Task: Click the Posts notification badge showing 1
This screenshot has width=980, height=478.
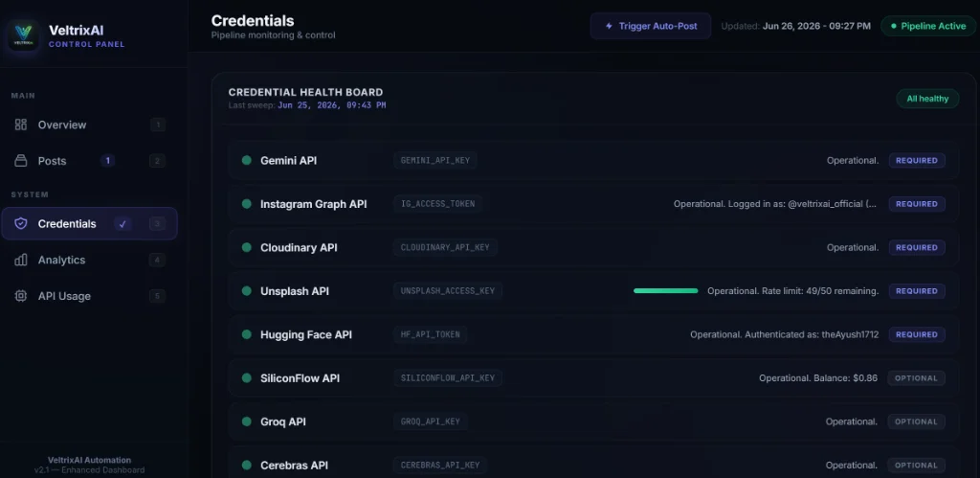Action: pos(107,161)
